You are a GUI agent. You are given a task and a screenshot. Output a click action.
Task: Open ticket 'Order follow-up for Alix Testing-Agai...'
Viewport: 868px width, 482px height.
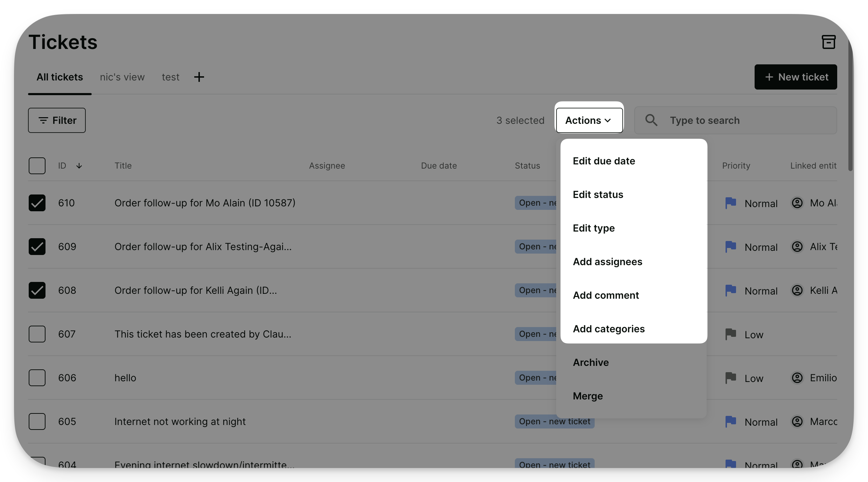point(203,247)
